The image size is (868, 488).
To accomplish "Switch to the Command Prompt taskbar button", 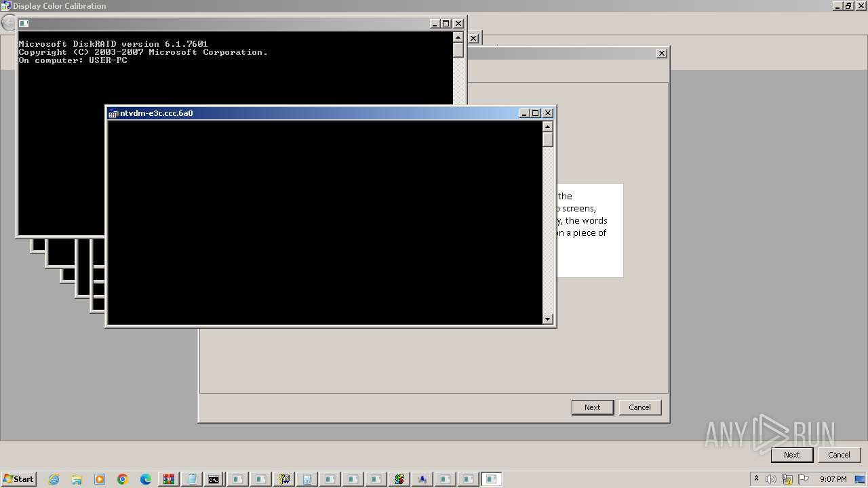I will [x=214, y=479].
